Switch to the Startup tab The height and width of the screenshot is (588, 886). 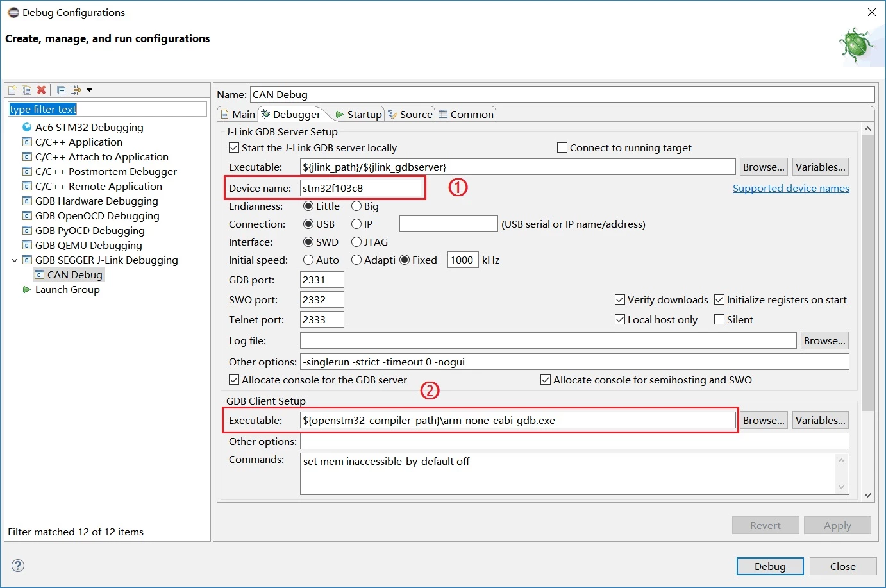[358, 114]
